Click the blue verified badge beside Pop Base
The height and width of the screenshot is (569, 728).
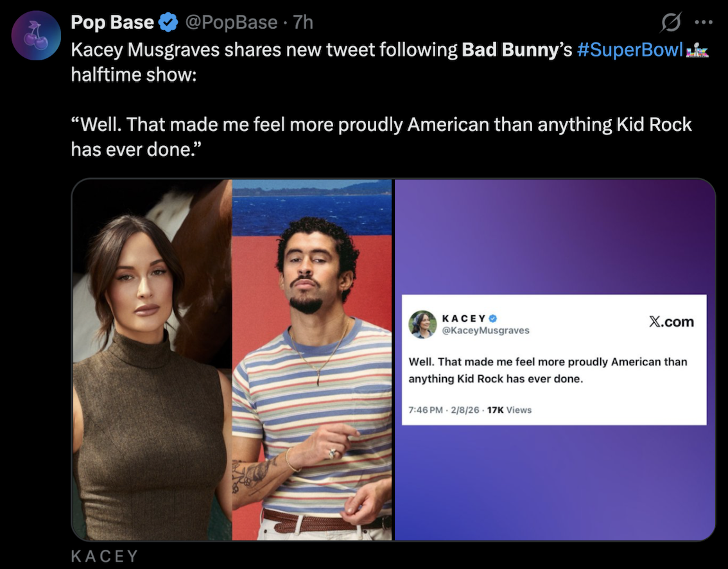(168, 22)
